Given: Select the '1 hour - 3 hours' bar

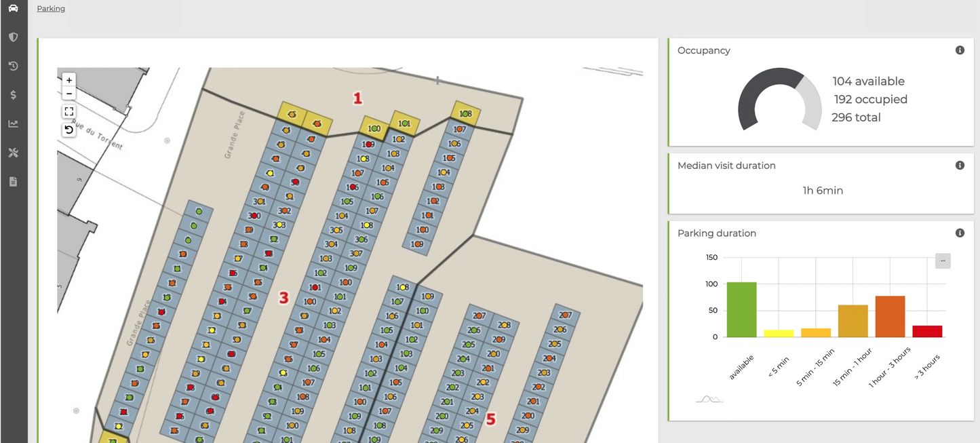Looking at the screenshot, I should pos(890,317).
